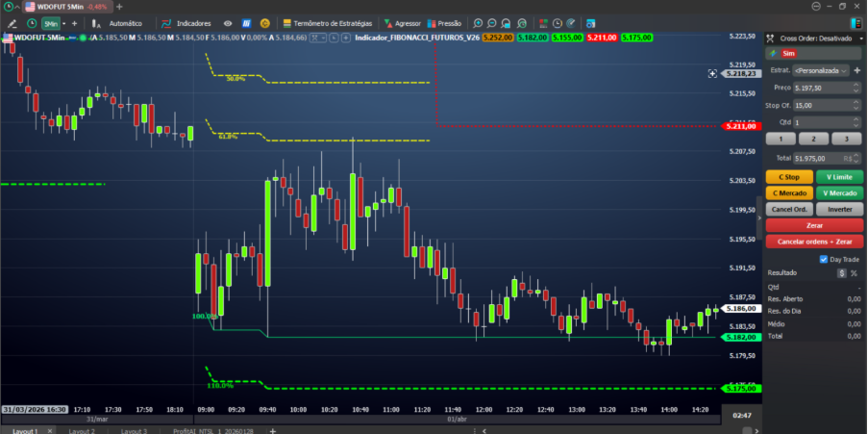Select the WDOFUT 5Min tab
This screenshot has height=434, width=868.
(x=66, y=7)
